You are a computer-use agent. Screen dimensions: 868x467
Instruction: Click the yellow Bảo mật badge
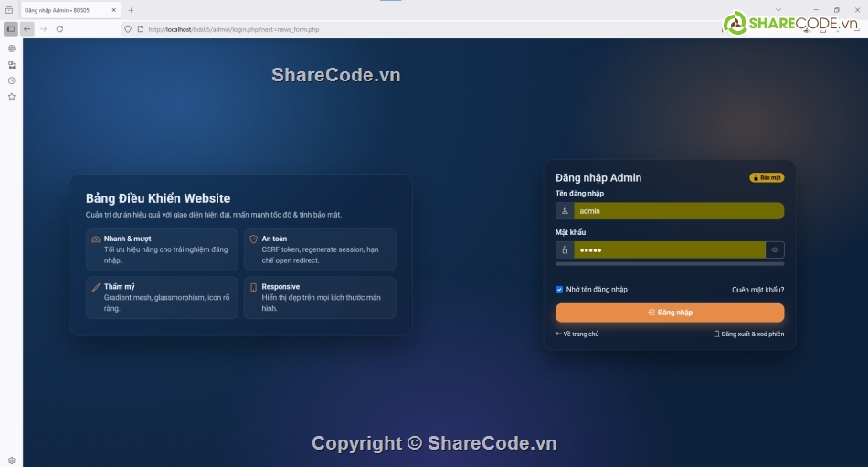tap(767, 178)
